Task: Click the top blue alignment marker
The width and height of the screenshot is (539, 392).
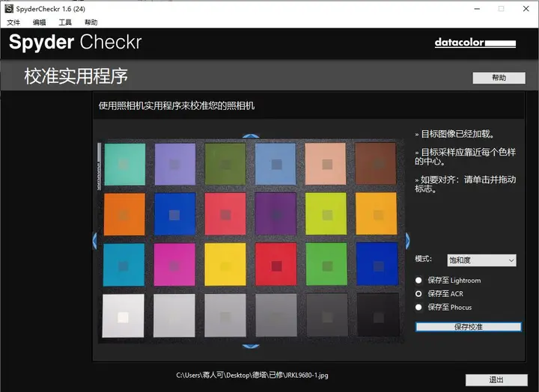Action: tap(251, 136)
